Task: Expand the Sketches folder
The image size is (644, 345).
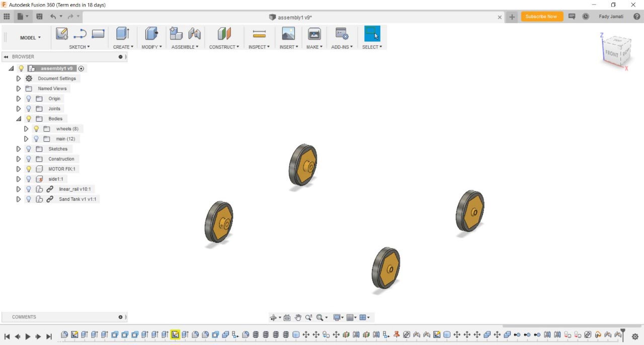Action: [19, 149]
